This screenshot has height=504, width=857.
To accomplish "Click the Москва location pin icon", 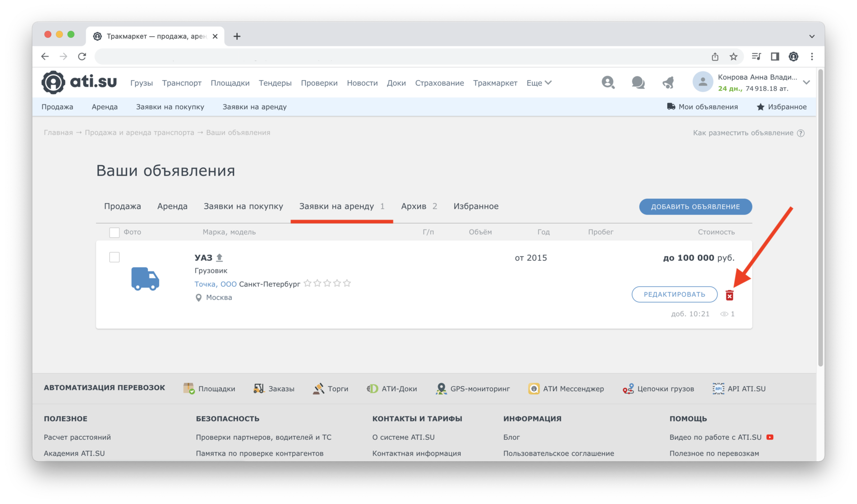I will click(x=198, y=297).
